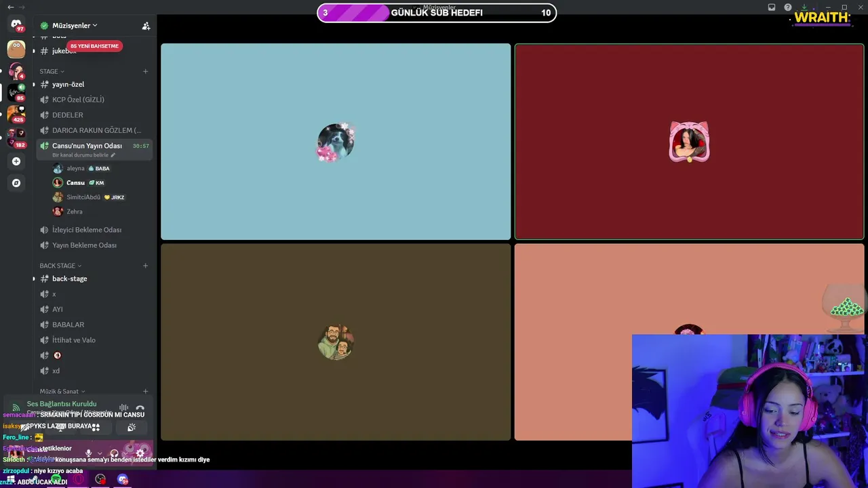This screenshot has height=488, width=868.
Task: Collapse the STAGE category
Action: click(52, 71)
